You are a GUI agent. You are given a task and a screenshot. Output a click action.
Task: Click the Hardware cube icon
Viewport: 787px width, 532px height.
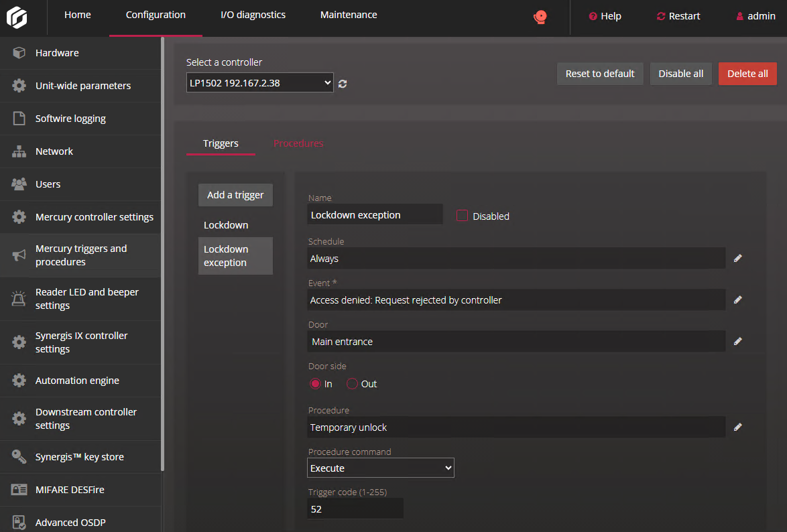[x=19, y=53]
